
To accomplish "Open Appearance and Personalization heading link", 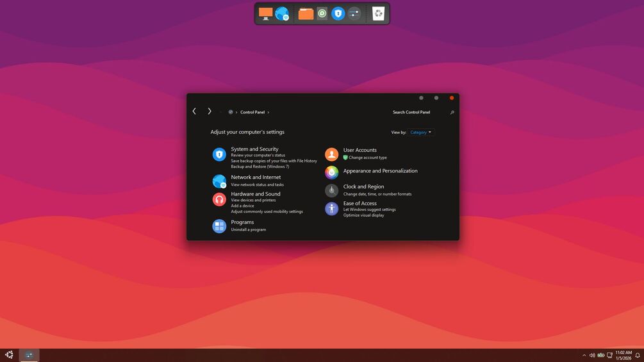I will click(x=381, y=170).
